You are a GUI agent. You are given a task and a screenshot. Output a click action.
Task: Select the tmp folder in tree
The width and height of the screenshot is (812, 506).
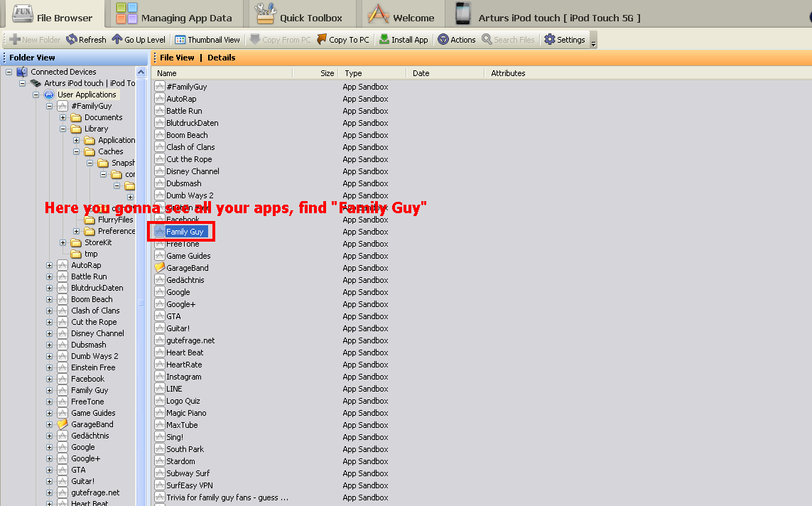tap(84, 254)
